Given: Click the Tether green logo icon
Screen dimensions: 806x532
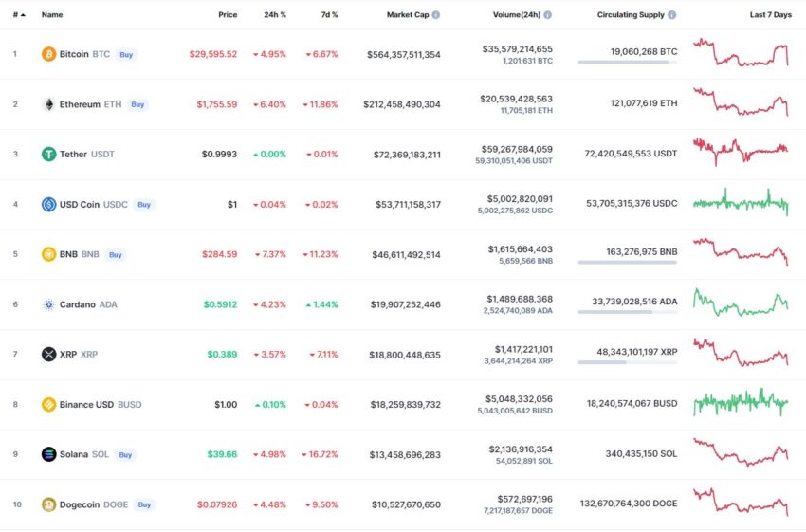Looking at the screenshot, I should [48, 154].
